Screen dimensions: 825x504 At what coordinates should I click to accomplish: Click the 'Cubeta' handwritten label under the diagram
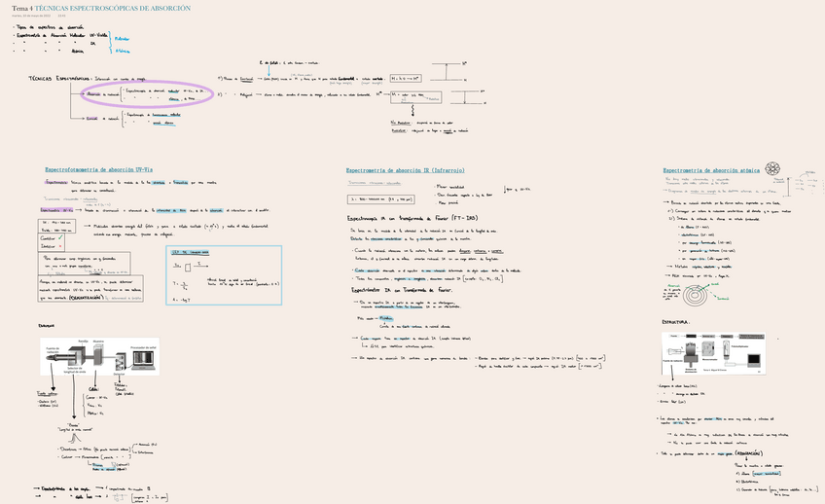[x=95, y=389]
